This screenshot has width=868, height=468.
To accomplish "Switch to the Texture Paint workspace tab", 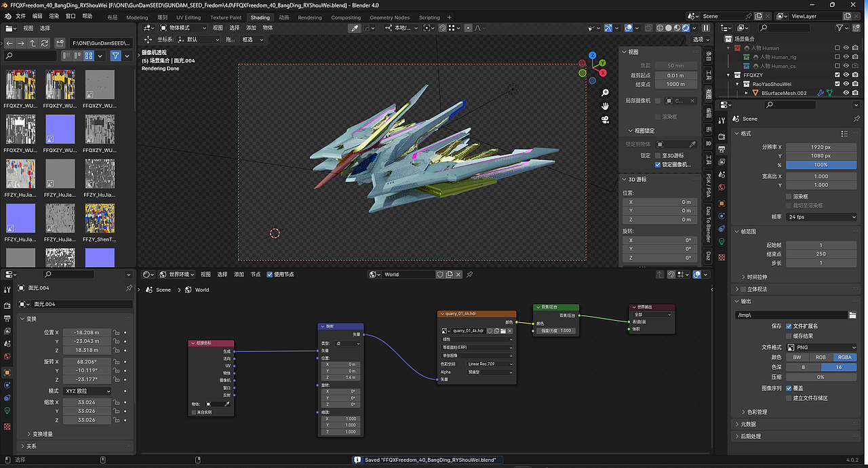I will tap(225, 18).
